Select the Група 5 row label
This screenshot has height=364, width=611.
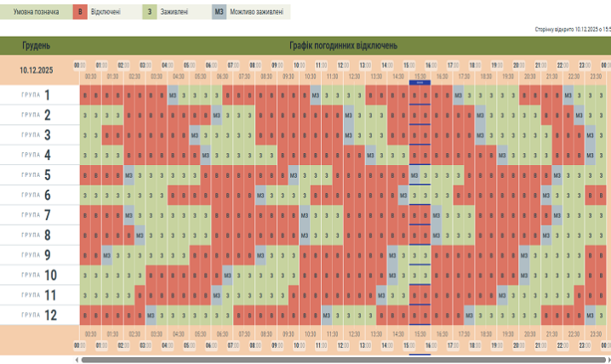(36, 175)
